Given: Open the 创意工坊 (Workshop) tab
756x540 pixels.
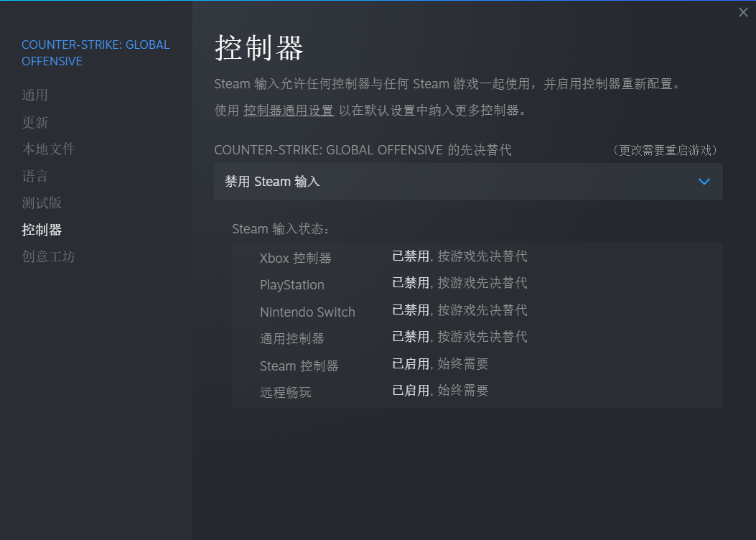Looking at the screenshot, I should pos(48,256).
